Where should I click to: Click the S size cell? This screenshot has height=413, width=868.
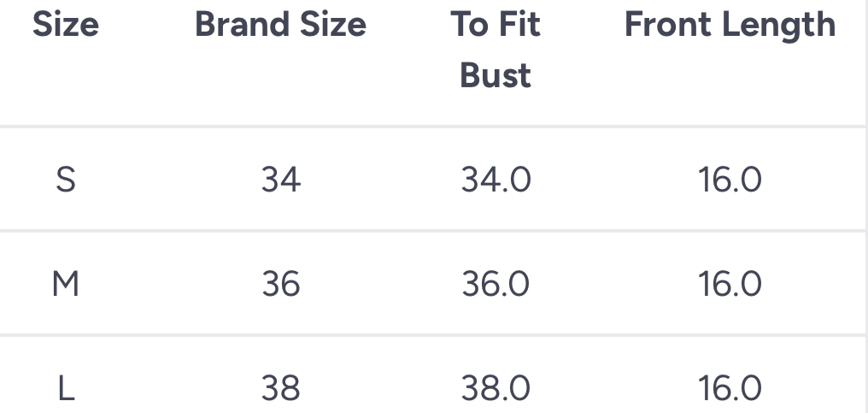(66, 180)
